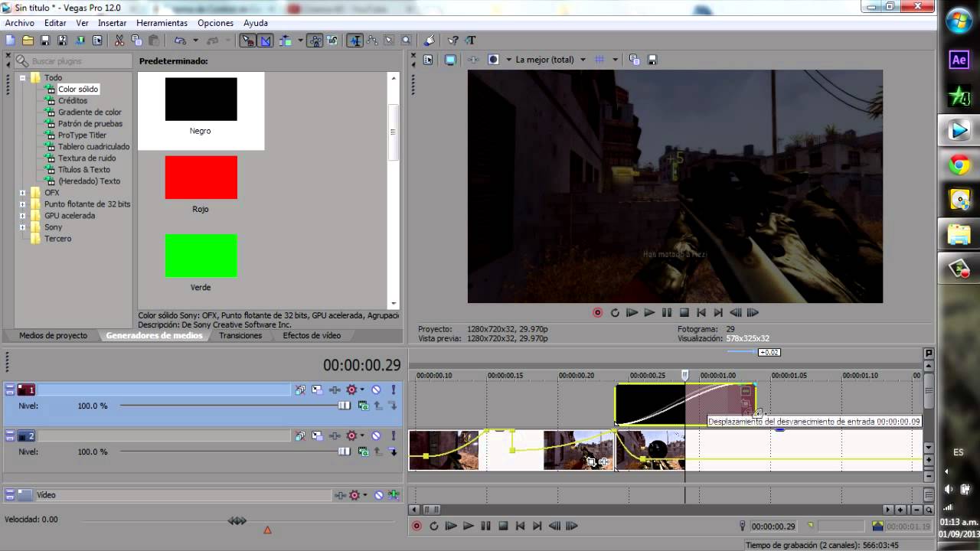The height and width of the screenshot is (551, 980).
Task: Click the track 2 Nivel slider handle
Action: point(344,452)
